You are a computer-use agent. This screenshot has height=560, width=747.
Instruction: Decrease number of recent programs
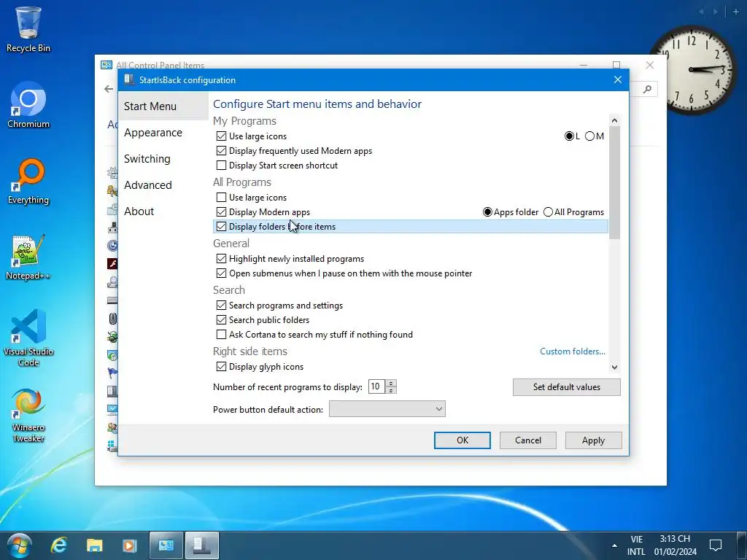click(x=391, y=391)
